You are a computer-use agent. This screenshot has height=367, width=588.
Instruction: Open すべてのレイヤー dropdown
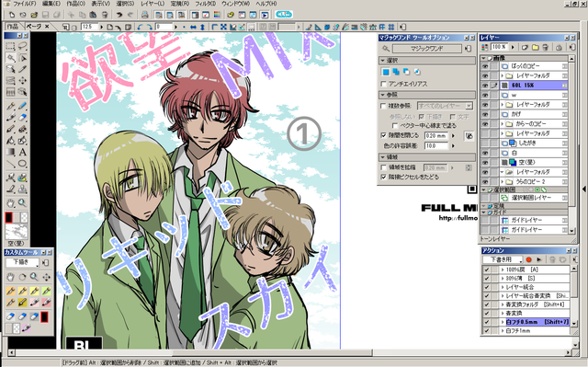(445, 106)
